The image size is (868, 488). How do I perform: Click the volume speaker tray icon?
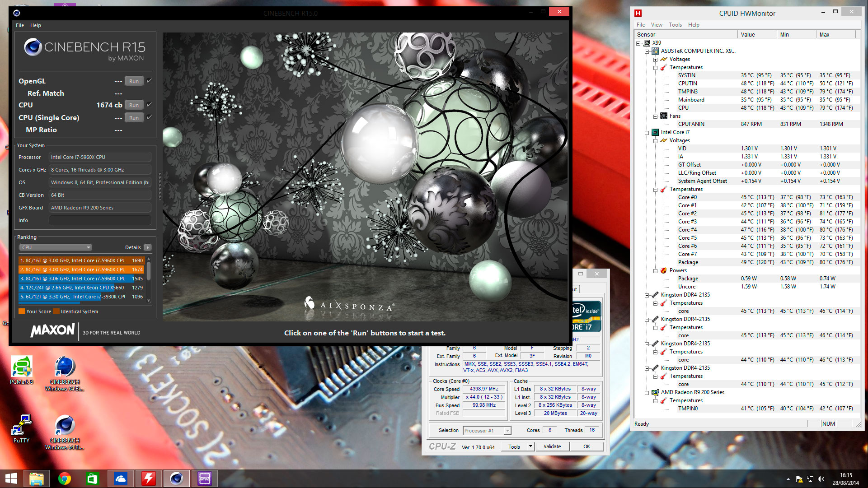click(x=821, y=479)
